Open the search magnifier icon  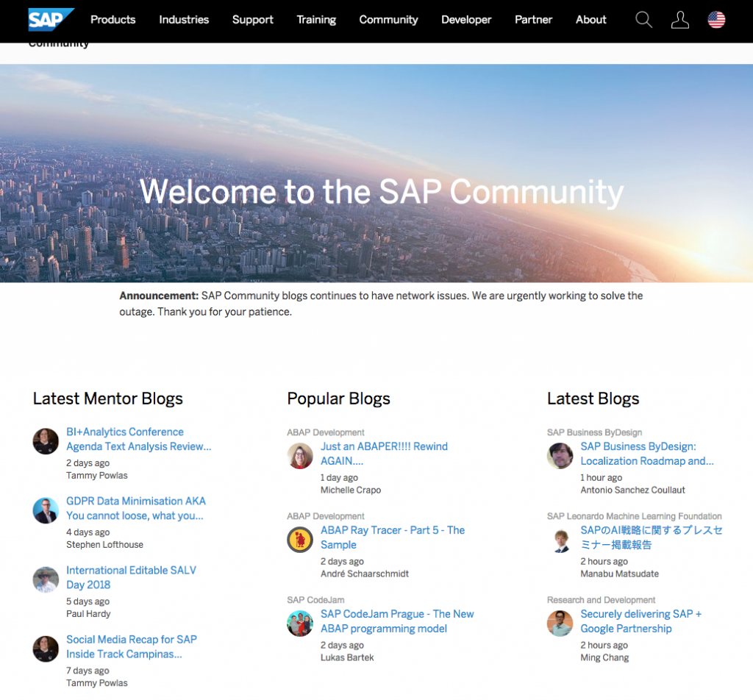pyautogui.click(x=643, y=20)
